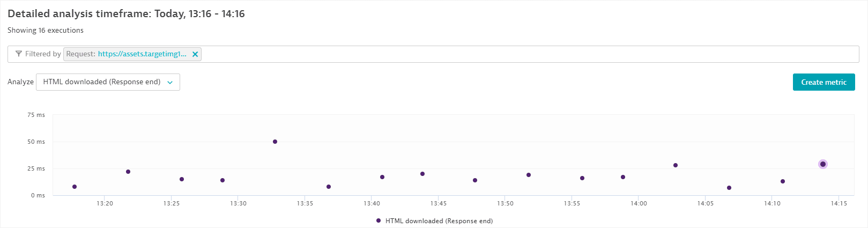Select the highlighted data point near 14:14
This screenshot has height=228, width=868.
(823, 164)
